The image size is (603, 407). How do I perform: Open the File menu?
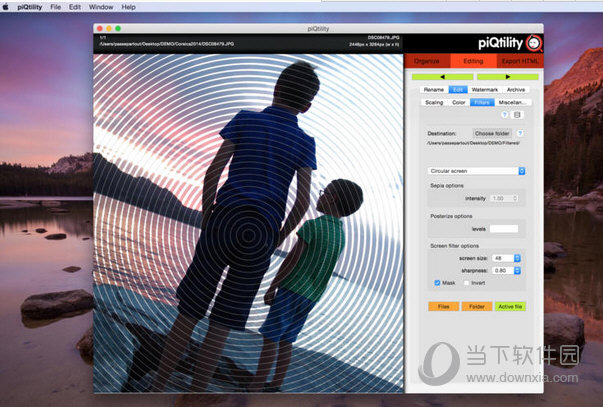coord(55,7)
